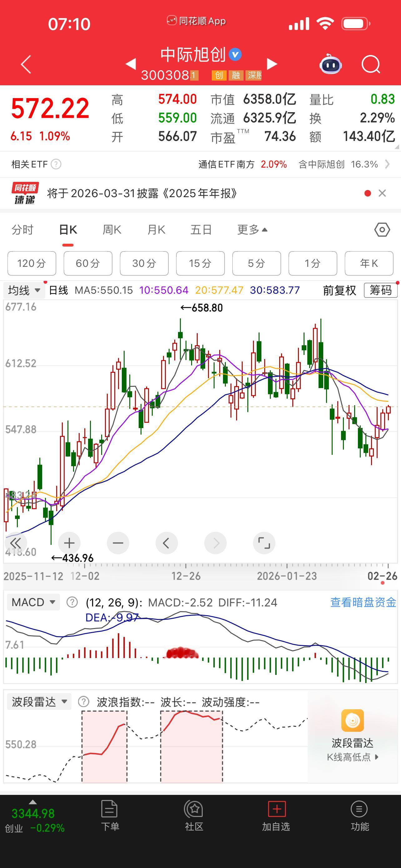Select the 5分 period button
Viewport: 401px width, 868px height.
[x=257, y=263]
